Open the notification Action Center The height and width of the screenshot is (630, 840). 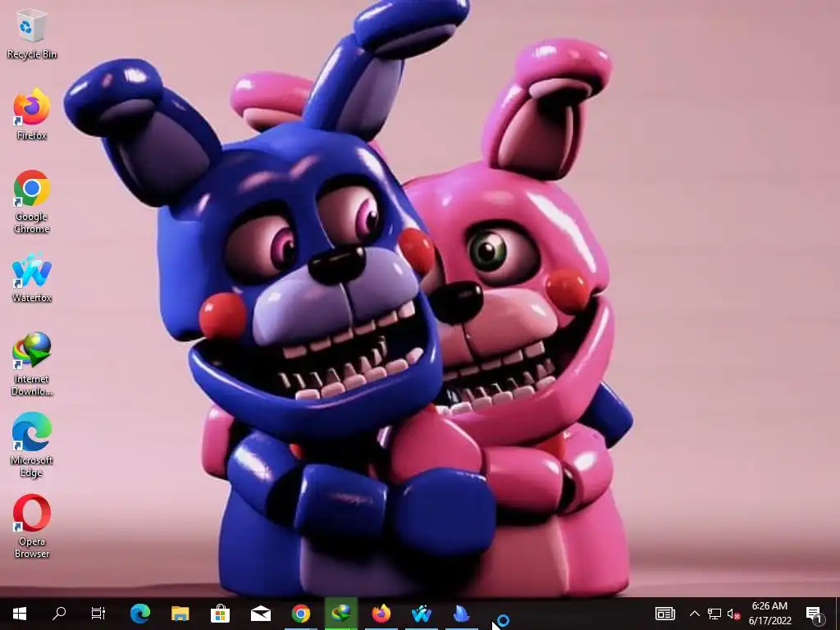coord(814,614)
